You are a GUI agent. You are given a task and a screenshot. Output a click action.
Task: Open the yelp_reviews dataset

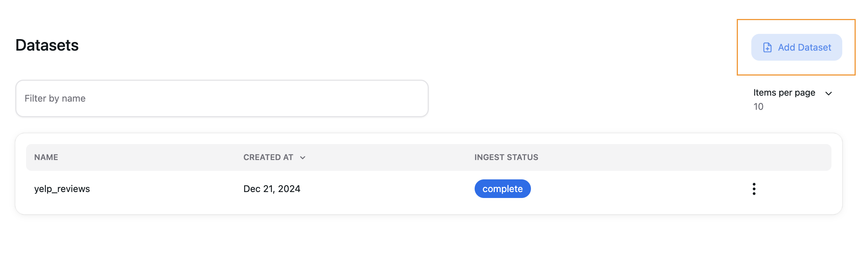(x=62, y=189)
